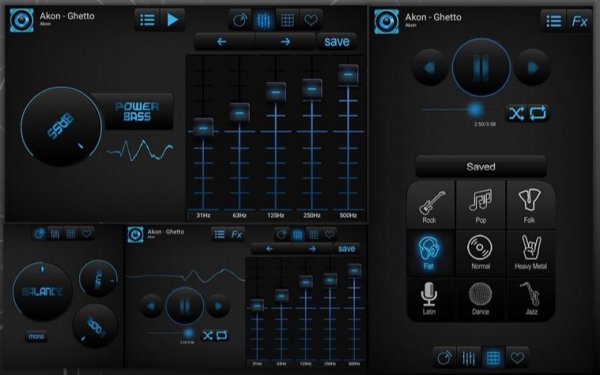Toggle repeat in the right player panel
Image resolution: width=600 pixels, height=375 pixels.
click(538, 113)
